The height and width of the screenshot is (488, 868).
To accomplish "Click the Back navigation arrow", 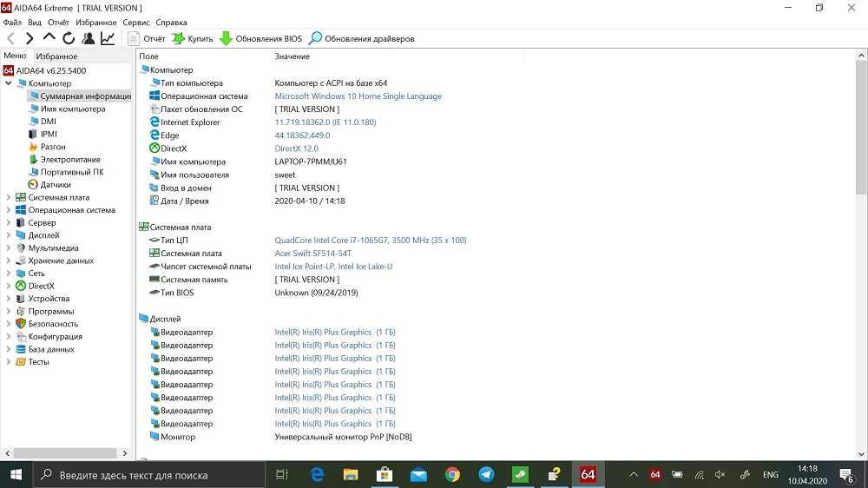I will tap(10, 38).
